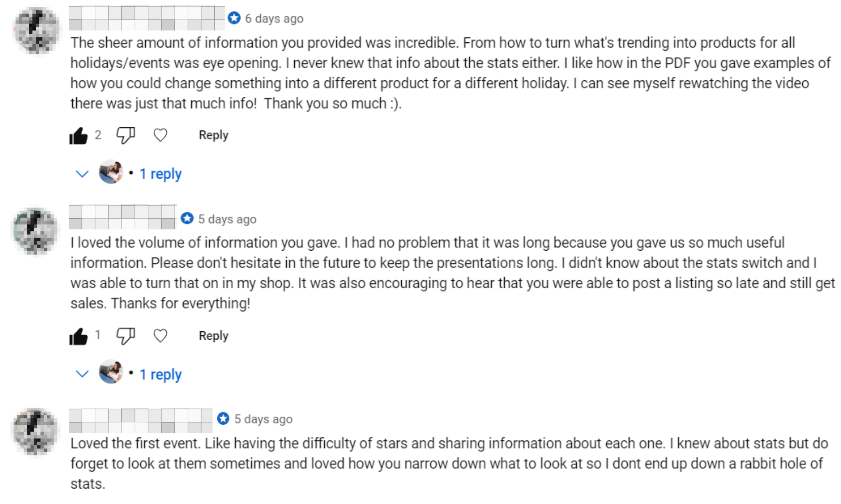Click the '5 days ago' timestamp of third comment
The height and width of the screenshot is (504, 841).
coord(263,419)
